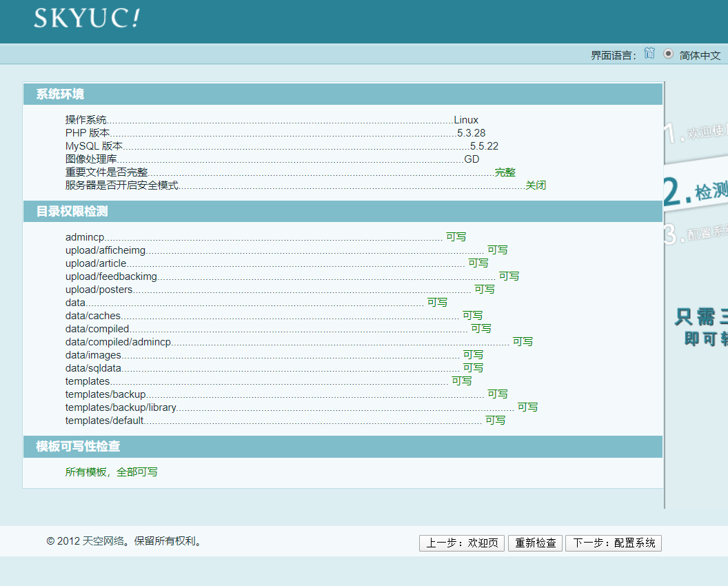
Task: Click the upload/article directory name
Action: point(96,263)
